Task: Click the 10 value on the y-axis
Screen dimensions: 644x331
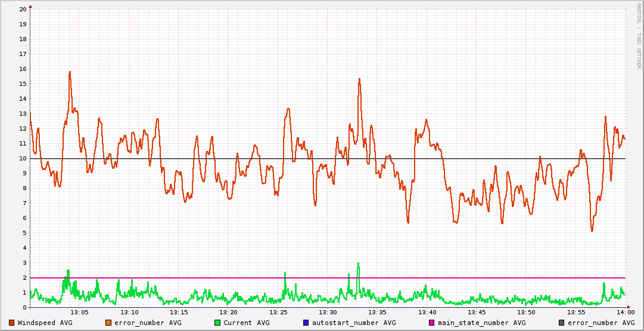Action: pos(23,159)
